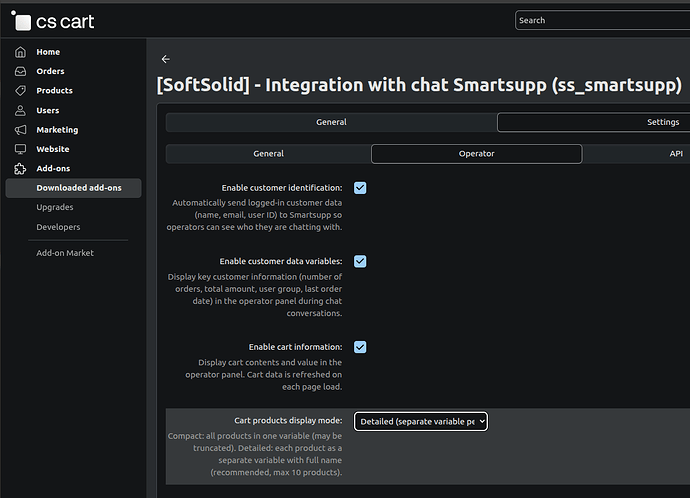Open the Add-on Market link
The image size is (690, 498).
tap(65, 253)
